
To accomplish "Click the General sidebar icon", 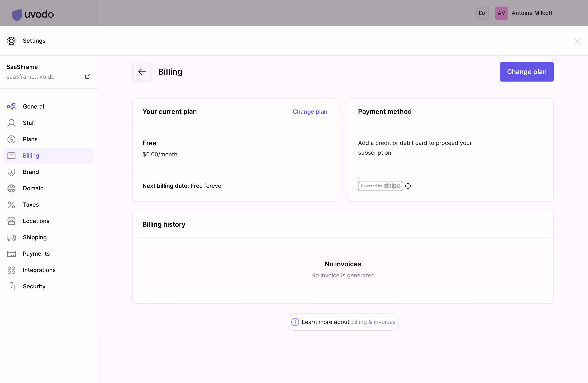I will pos(11,106).
